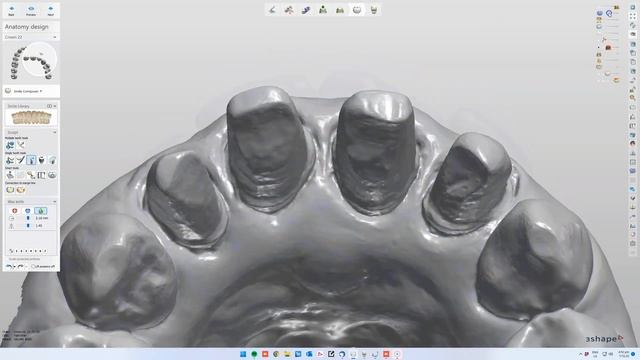Open the highlighted Anatomy design workflow step

[357, 10]
